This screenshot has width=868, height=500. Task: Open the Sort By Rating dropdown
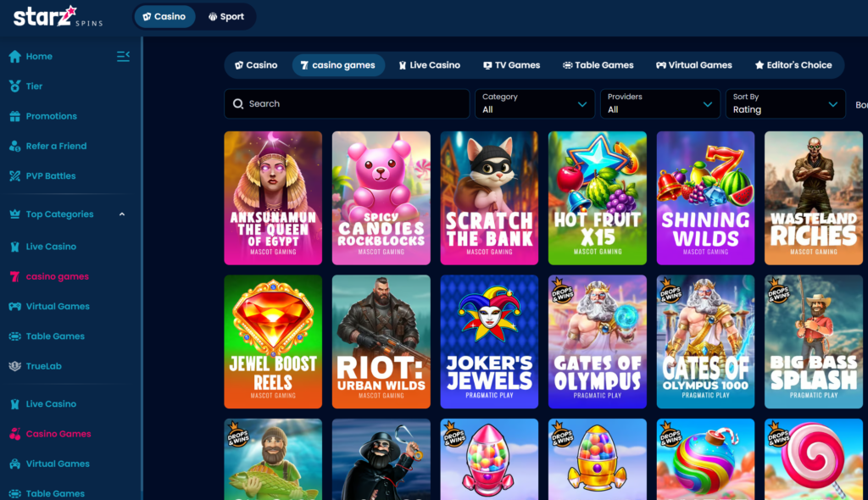(x=786, y=103)
